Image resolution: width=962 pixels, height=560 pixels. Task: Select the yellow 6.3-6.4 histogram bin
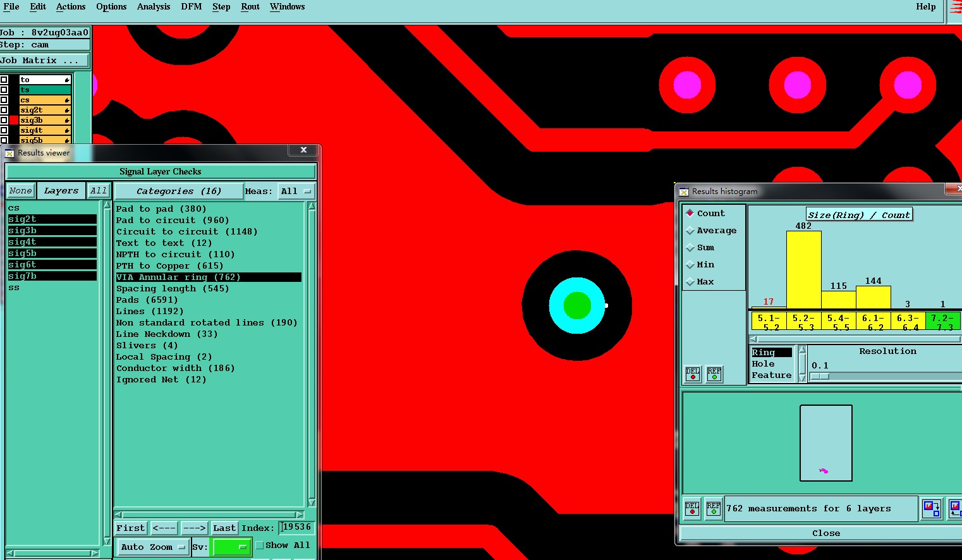pyautogui.click(x=908, y=321)
